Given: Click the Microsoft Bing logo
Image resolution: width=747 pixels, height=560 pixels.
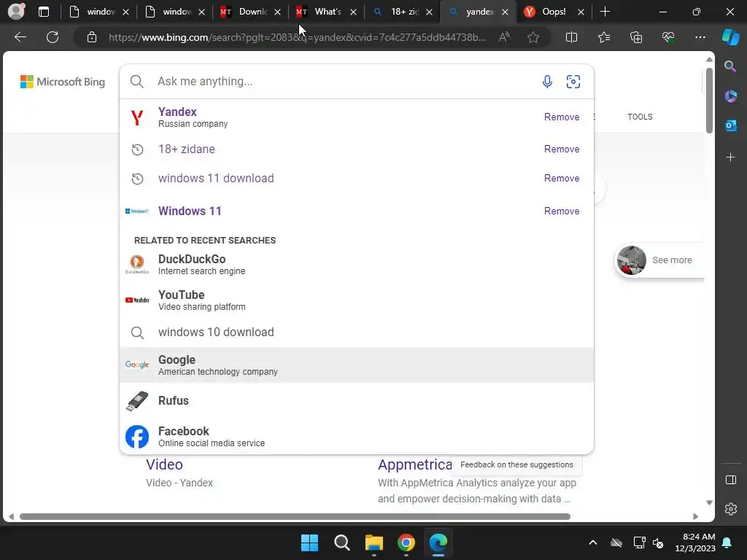Looking at the screenshot, I should coord(63,82).
